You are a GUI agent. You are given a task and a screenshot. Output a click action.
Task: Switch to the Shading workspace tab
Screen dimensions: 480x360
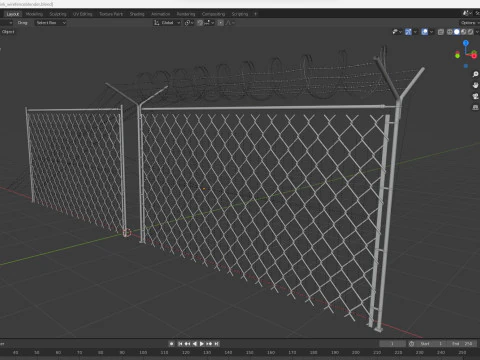[137, 14]
